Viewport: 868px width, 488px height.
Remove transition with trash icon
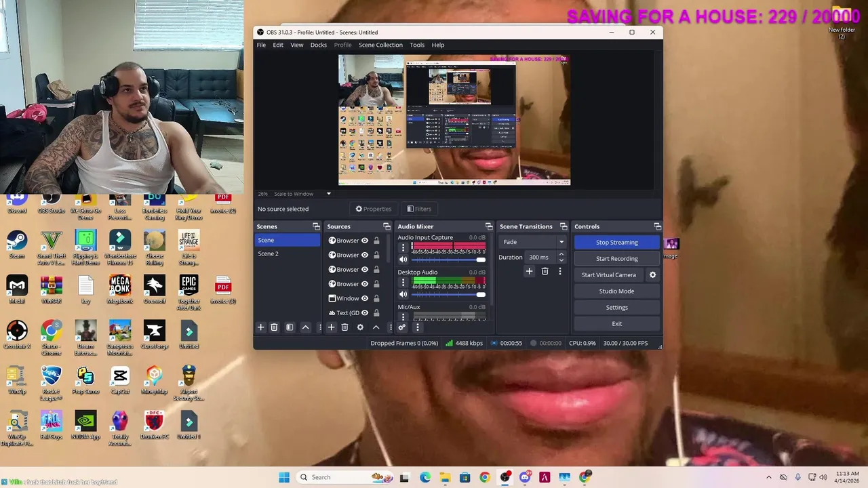pos(545,271)
